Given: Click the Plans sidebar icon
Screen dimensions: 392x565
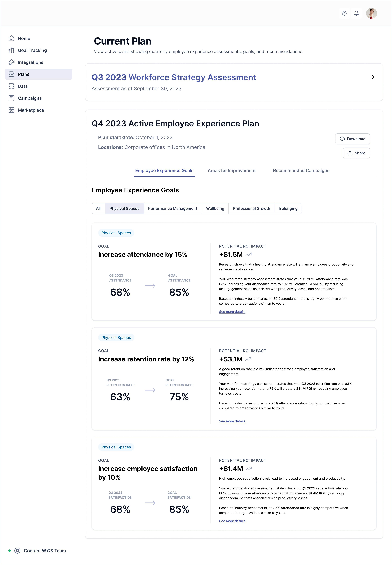Looking at the screenshot, I should [11, 74].
